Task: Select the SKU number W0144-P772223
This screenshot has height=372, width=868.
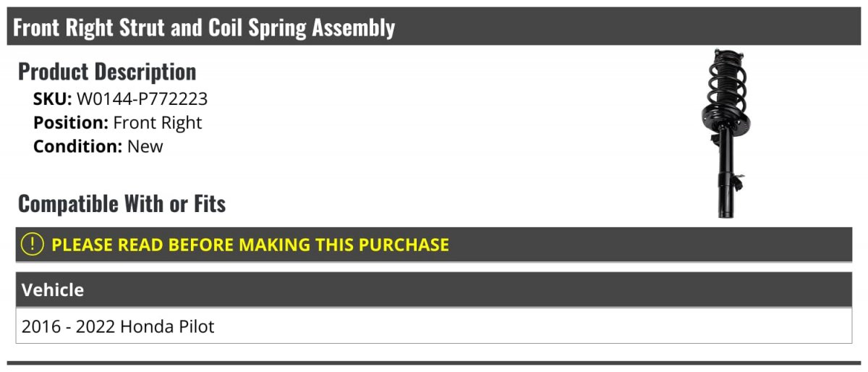Action: (142, 99)
